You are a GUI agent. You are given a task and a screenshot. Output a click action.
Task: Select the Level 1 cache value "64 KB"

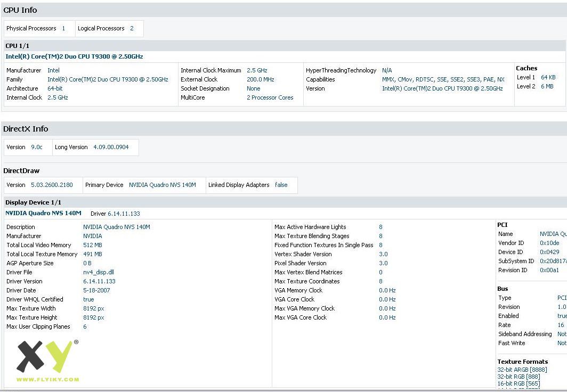[x=548, y=77]
